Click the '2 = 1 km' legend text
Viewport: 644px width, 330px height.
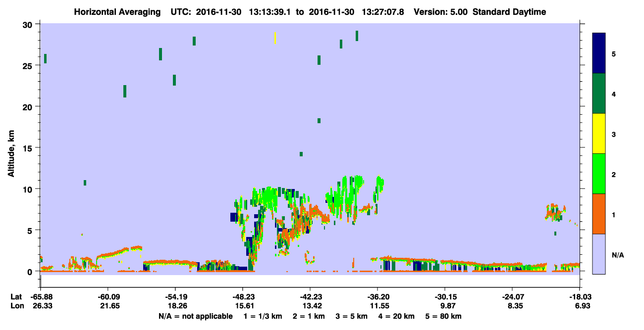(x=309, y=316)
